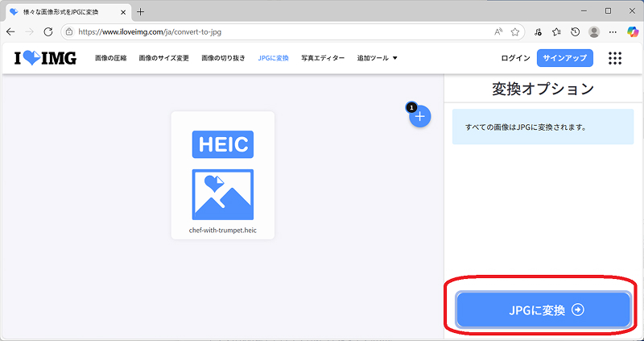Select the browser tab titled 様々な画像形式をJPGに変換
Image resolution: width=644 pixels, height=341 pixels.
coord(68,12)
